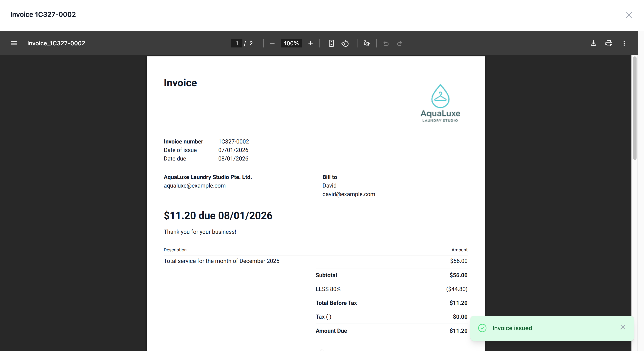Zoom in with the plus button
644x351 pixels.
(310, 43)
